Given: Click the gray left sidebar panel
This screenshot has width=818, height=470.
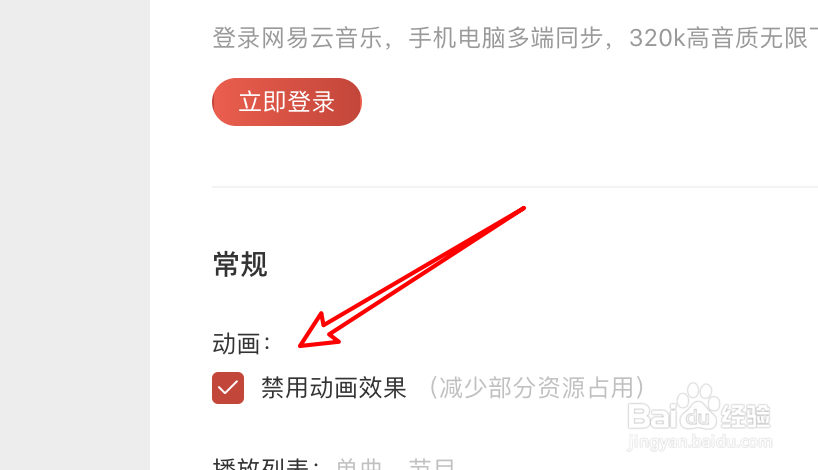Looking at the screenshot, I should pos(75,235).
